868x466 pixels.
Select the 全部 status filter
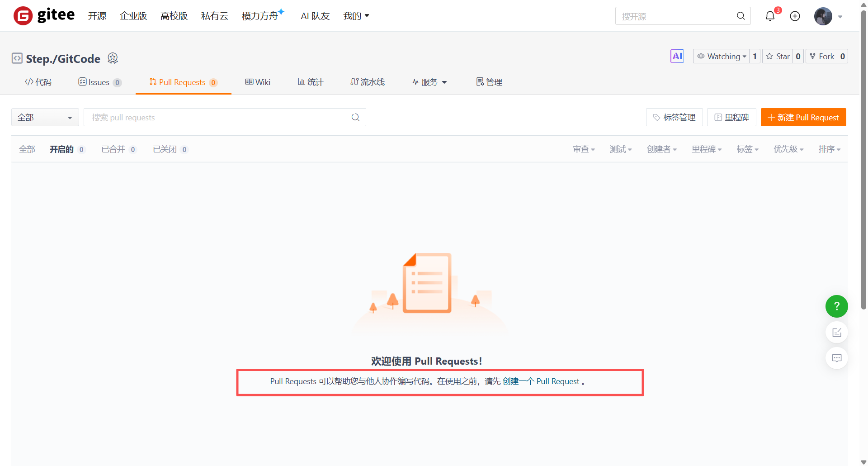(27, 149)
